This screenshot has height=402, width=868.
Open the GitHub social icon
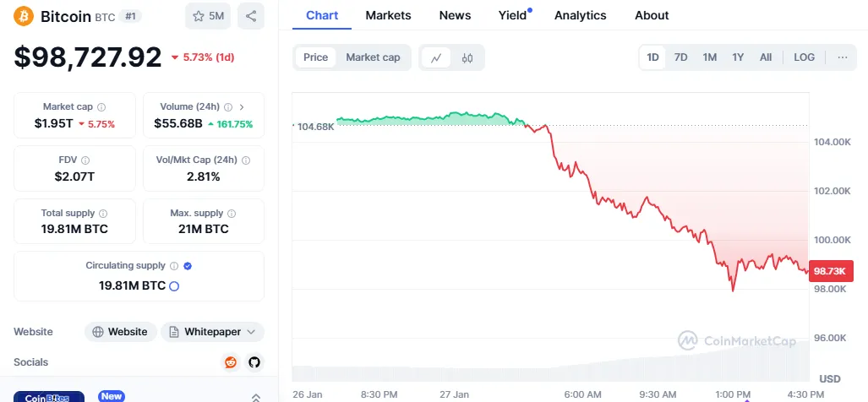coord(254,362)
